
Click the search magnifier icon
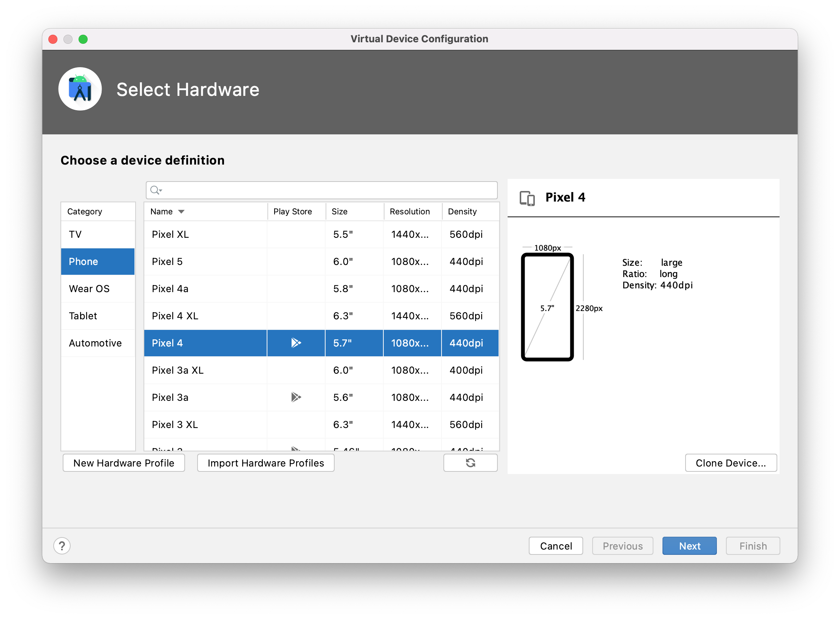(155, 190)
